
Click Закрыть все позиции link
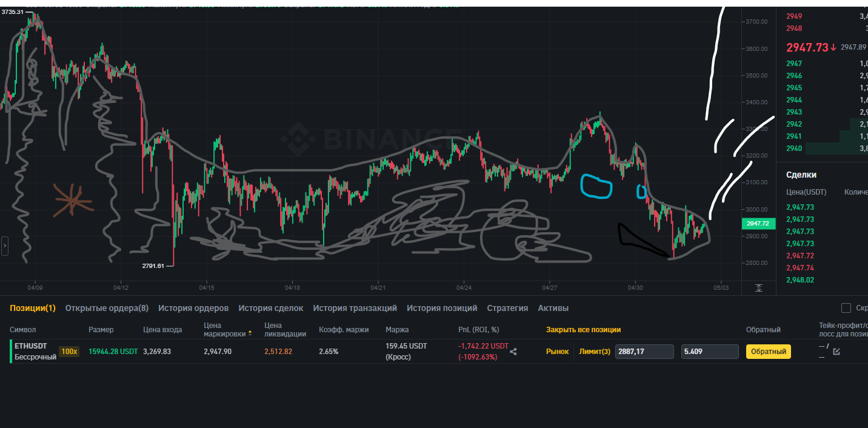point(583,330)
